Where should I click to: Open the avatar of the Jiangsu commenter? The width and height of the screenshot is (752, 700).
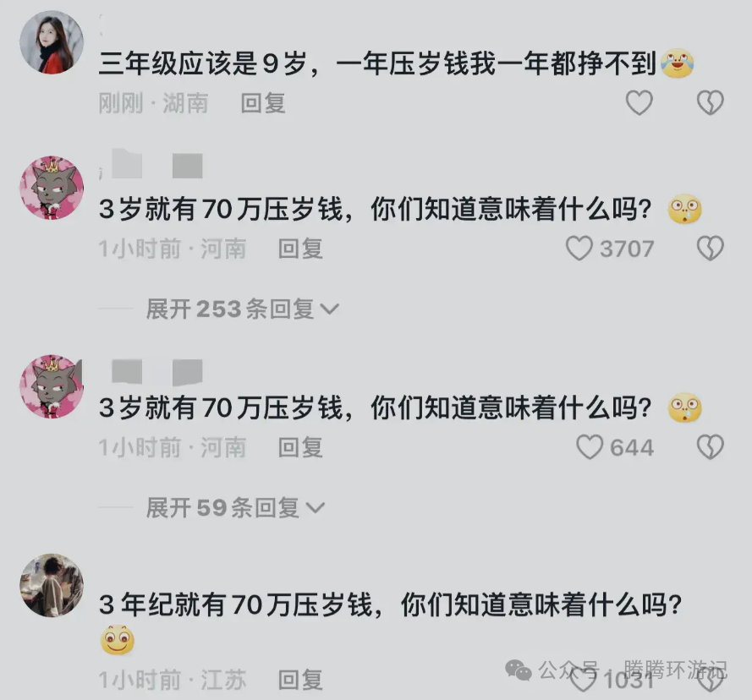pos(52,585)
